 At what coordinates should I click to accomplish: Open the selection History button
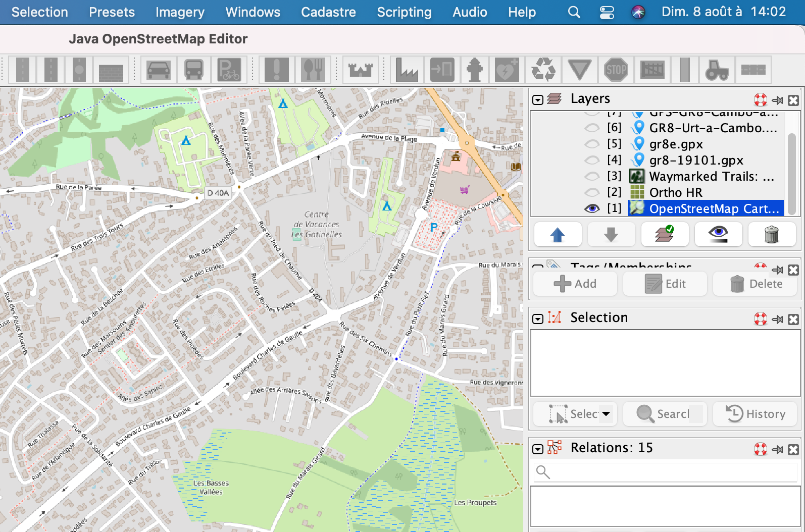tap(755, 414)
